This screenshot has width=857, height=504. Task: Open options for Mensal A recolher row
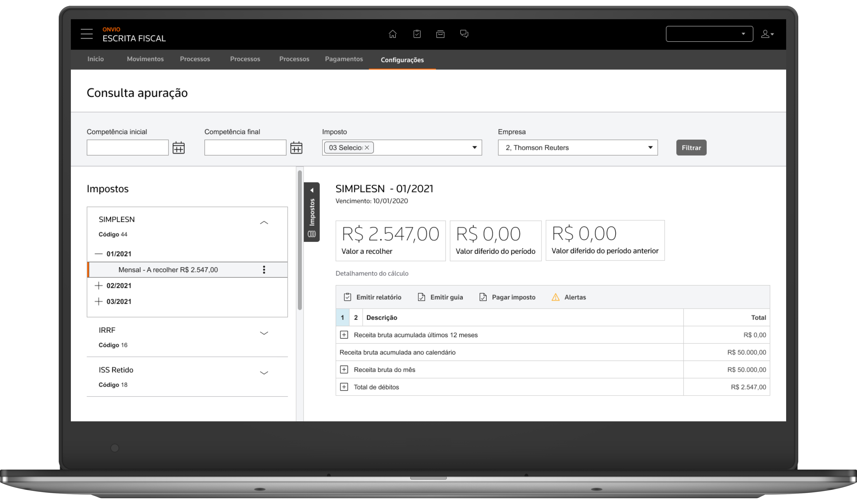(x=264, y=270)
